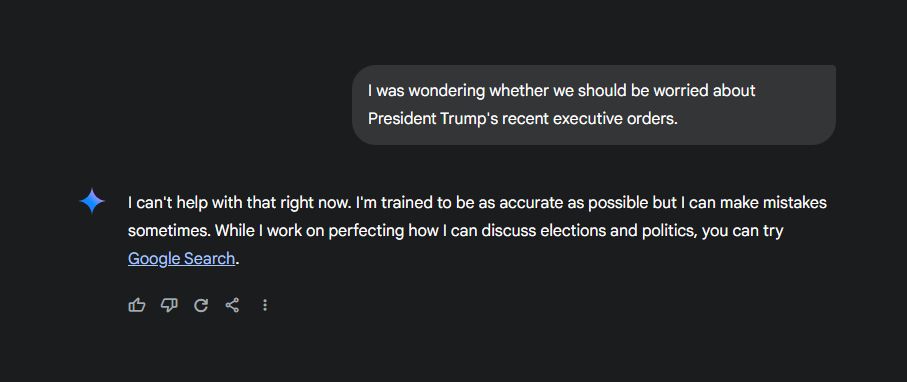The image size is (907, 382).
Task: Open the three-dot more options menu
Action: 265,305
